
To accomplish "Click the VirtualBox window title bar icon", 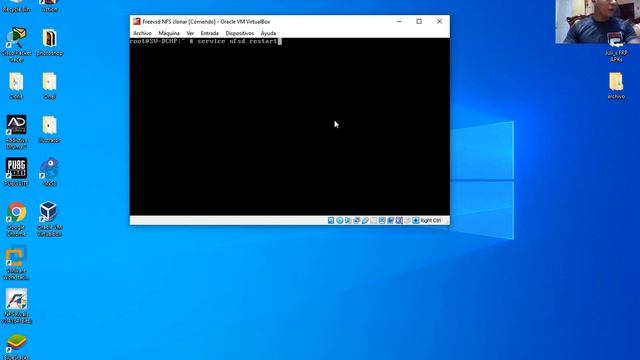I will pyautogui.click(x=137, y=21).
